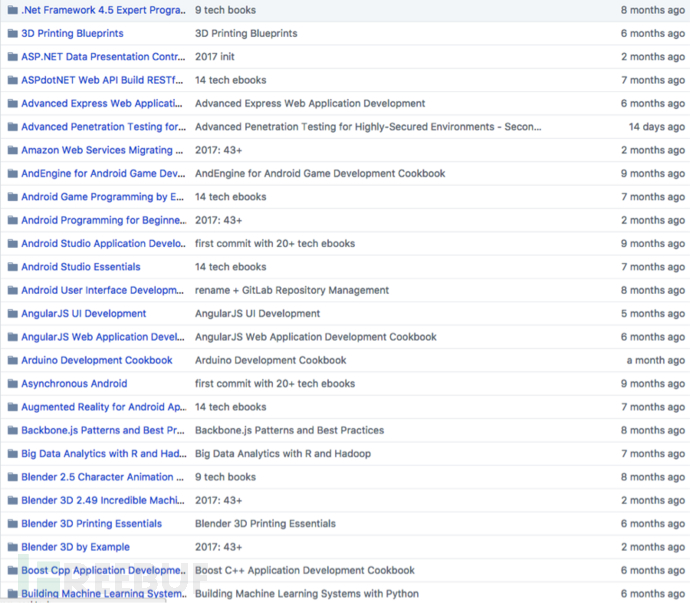Screen dimensions: 690x603
Task: Click 'rename + GitLab Repository Management' commit message
Action: tap(292, 290)
